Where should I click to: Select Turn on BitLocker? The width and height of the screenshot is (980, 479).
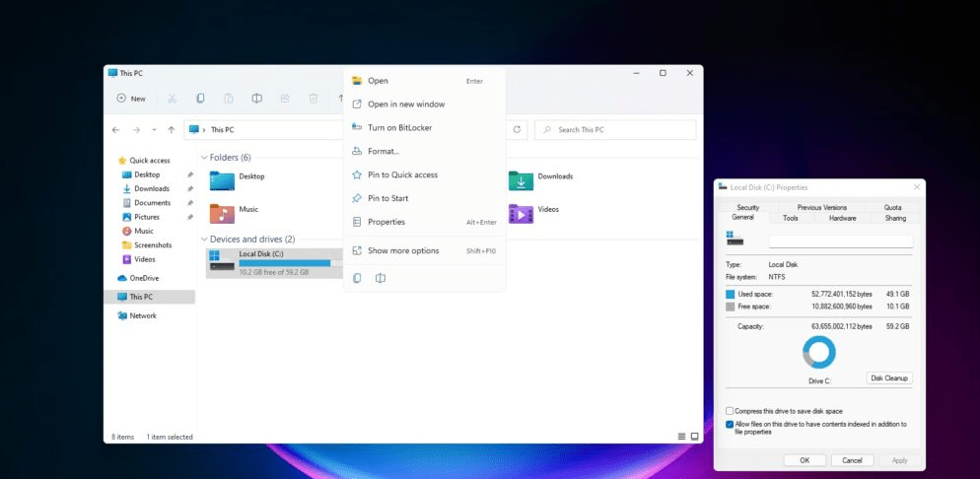click(x=424, y=127)
